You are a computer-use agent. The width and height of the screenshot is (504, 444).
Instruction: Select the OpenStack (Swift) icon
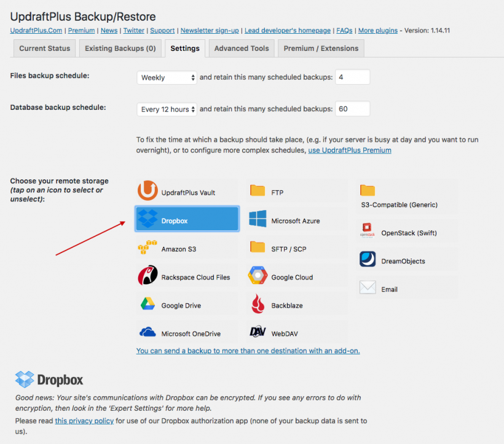368,230
